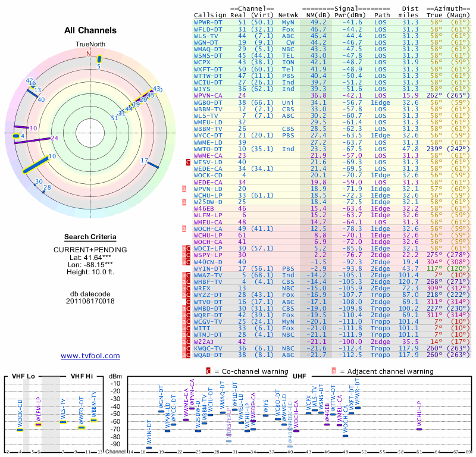The height and width of the screenshot is (457, 476).
Task: Click the channel 17 bar on the radar plot
Action: pos(153,165)
